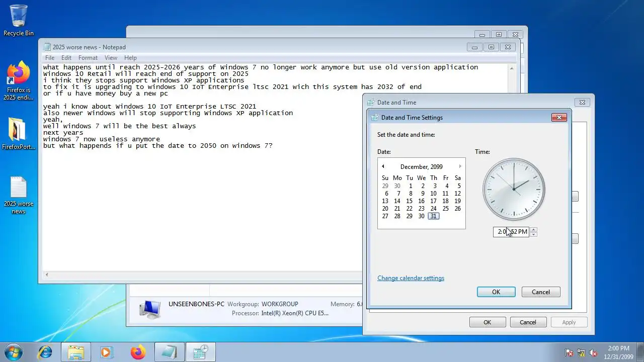The image size is (644, 362).
Task: Switch to the Date and Time taskbar button
Action: tap(200, 352)
